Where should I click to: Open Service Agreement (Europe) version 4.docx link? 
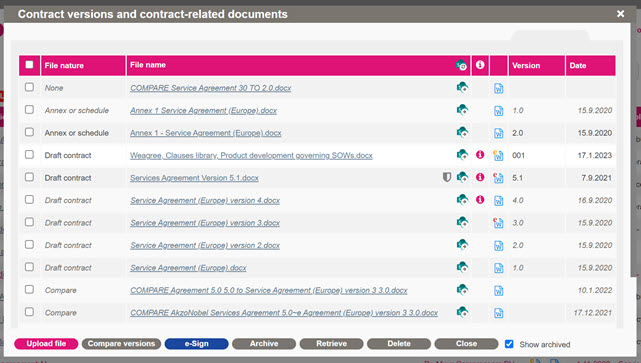[x=205, y=200]
